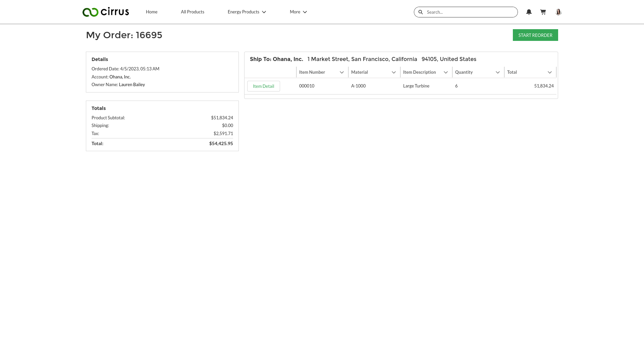Viewport: 644px width, 362px height.
Task: Select shipping amount $0.00
Action: point(227,125)
